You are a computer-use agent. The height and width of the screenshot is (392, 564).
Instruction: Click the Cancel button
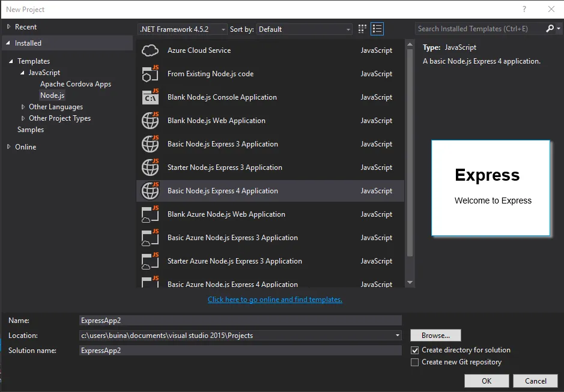point(535,381)
